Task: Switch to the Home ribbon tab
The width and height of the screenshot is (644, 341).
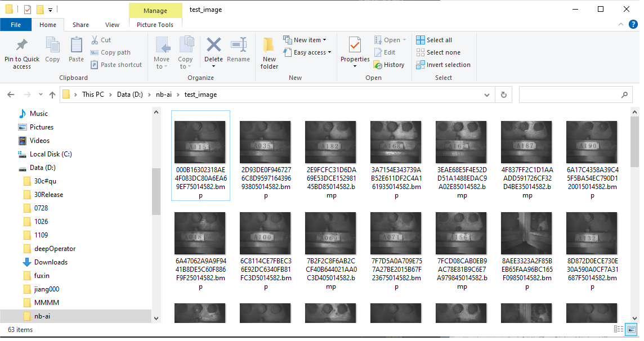Action: click(x=48, y=25)
